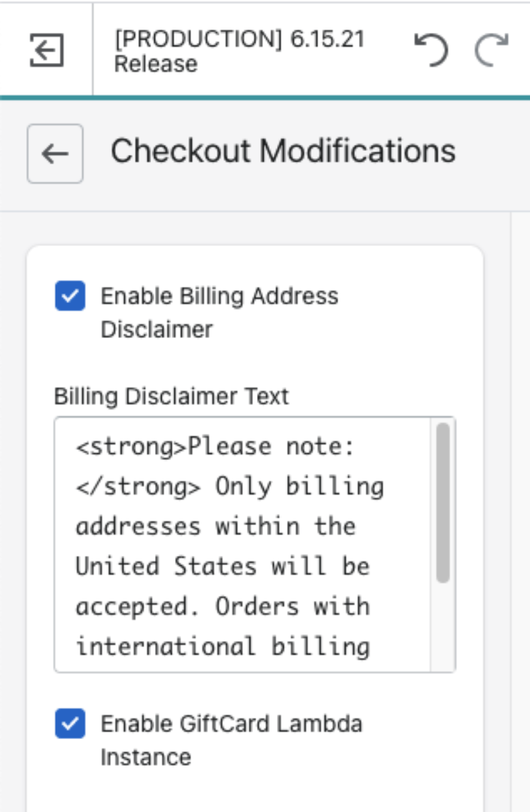Undo the last change
This screenshot has width=530, height=812.
click(431, 50)
